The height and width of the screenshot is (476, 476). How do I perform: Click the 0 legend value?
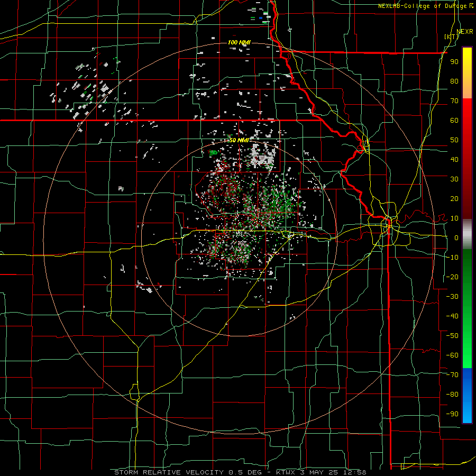click(x=456, y=238)
